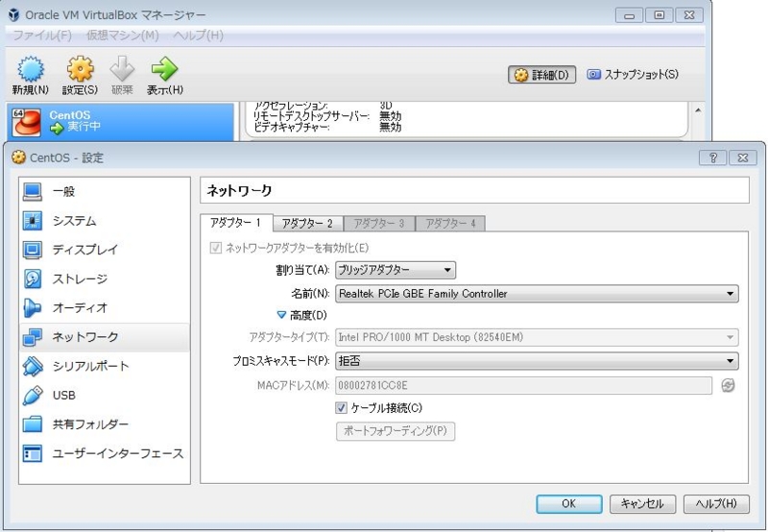Screen dimensions: 768x532
Task: Open the 共有フォルダー settings category
Action: (x=104, y=424)
